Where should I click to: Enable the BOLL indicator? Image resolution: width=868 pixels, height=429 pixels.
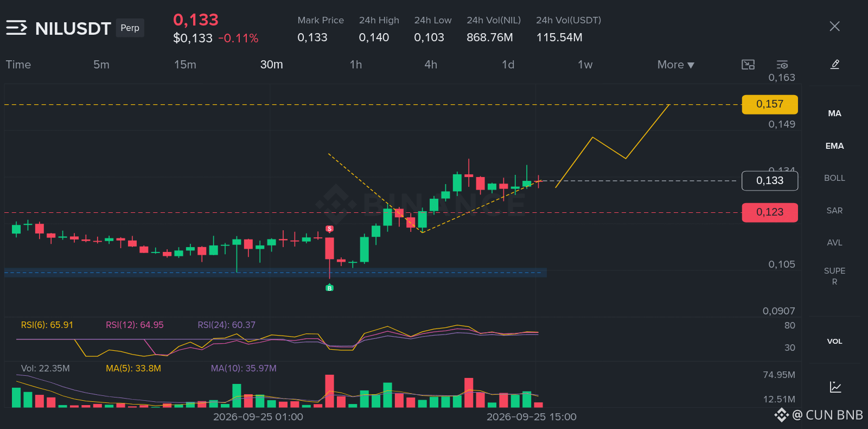pyautogui.click(x=834, y=178)
